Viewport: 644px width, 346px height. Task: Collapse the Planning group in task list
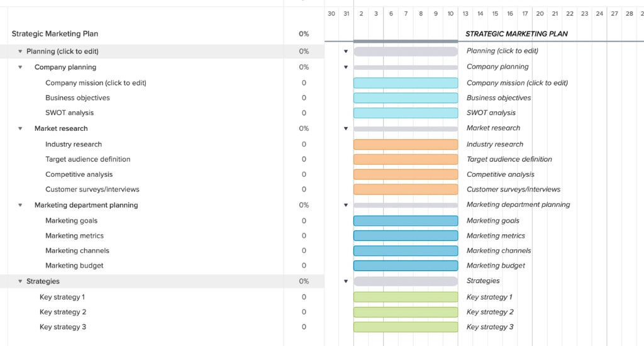coord(20,52)
